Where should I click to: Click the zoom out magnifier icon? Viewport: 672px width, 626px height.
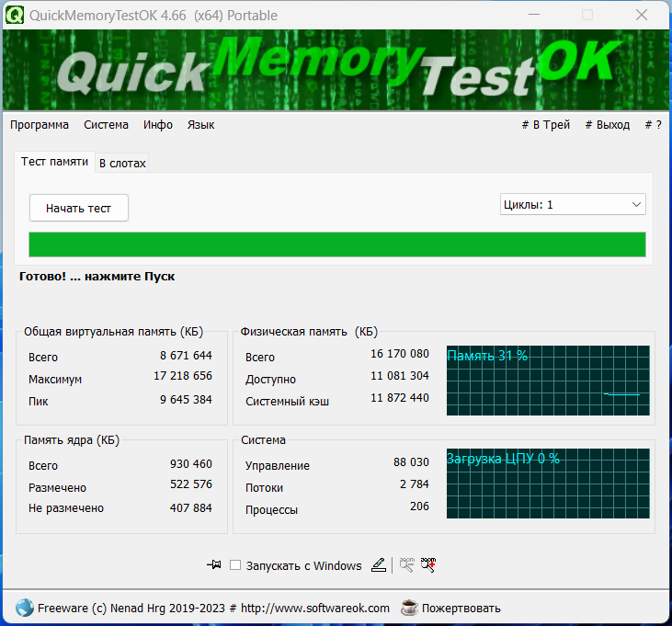[406, 564]
